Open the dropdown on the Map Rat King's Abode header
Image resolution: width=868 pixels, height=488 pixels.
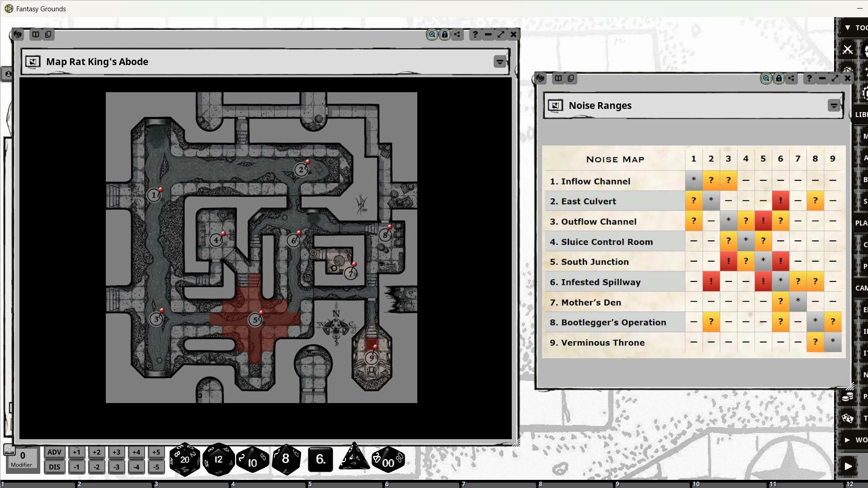point(500,61)
